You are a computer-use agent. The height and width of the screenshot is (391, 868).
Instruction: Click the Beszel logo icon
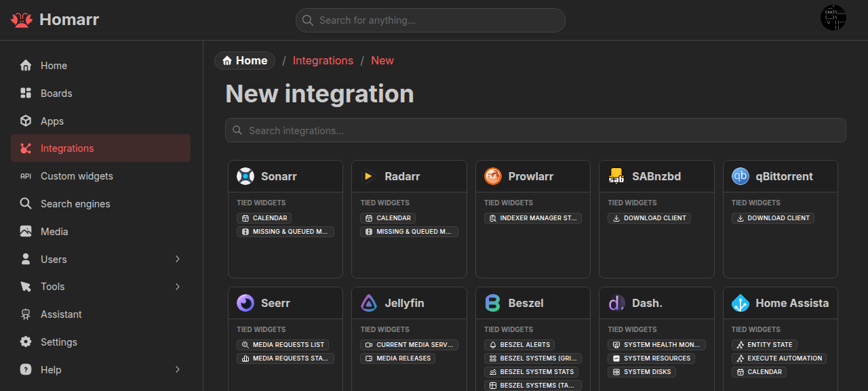pos(493,303)
